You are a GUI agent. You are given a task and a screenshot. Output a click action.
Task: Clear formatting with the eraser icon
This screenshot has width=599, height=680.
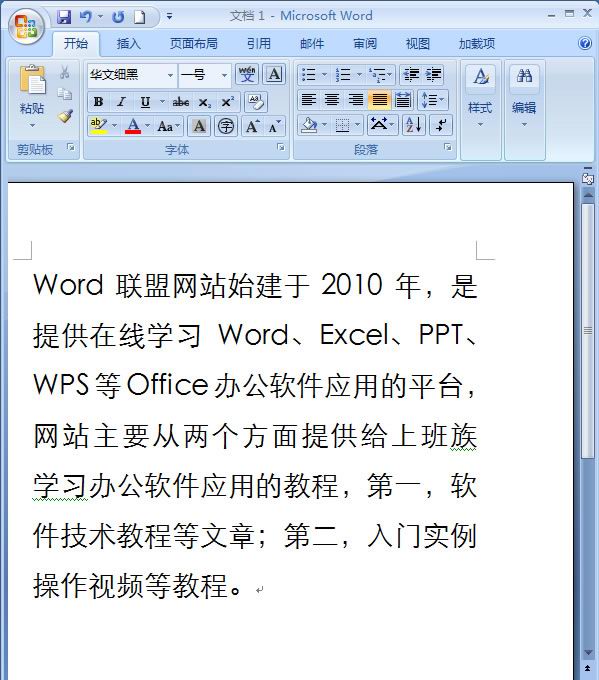(255, 102)
